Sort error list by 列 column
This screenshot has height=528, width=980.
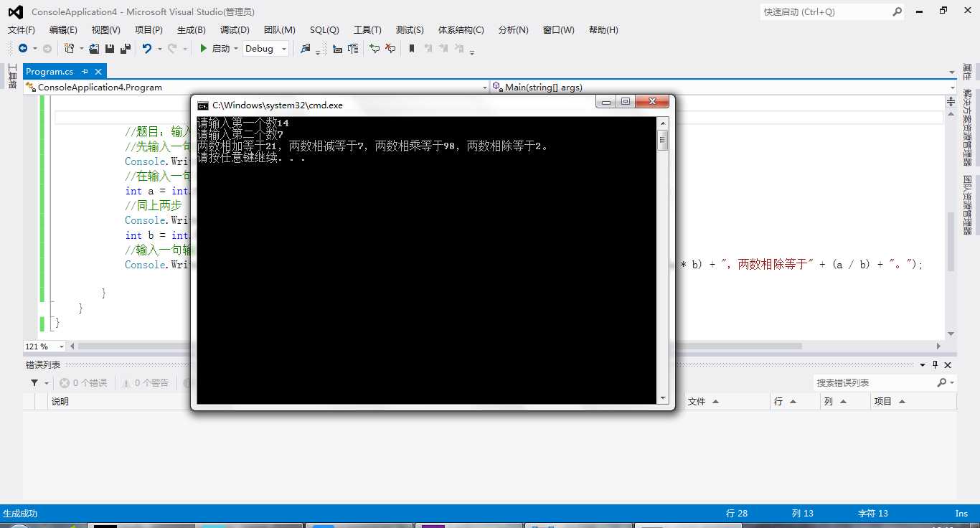pos(845,402)
